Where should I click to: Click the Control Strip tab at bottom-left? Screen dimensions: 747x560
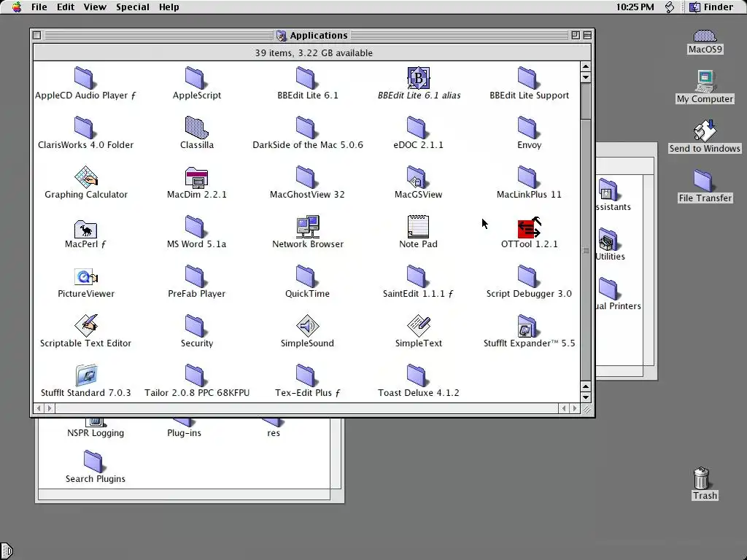(6, 551)
